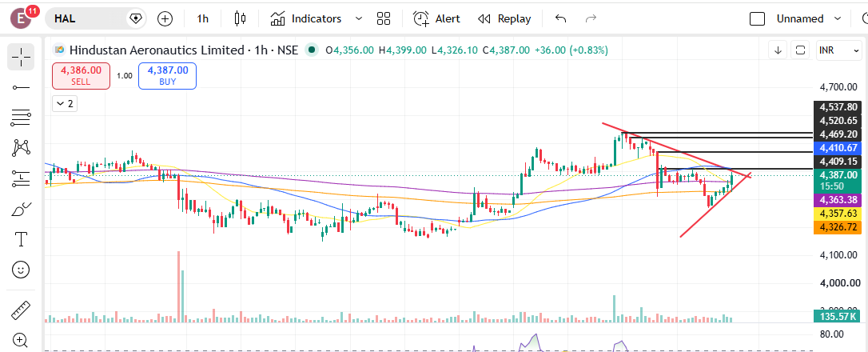Open the Indicators dialog
Viewport: 868px width, 352px height.
[305, 19]
